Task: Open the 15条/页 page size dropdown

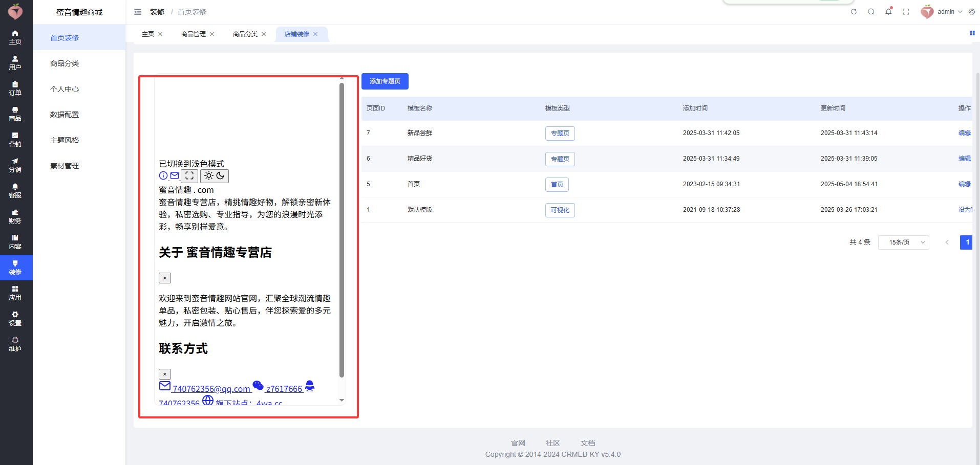Action: (903, 242)
